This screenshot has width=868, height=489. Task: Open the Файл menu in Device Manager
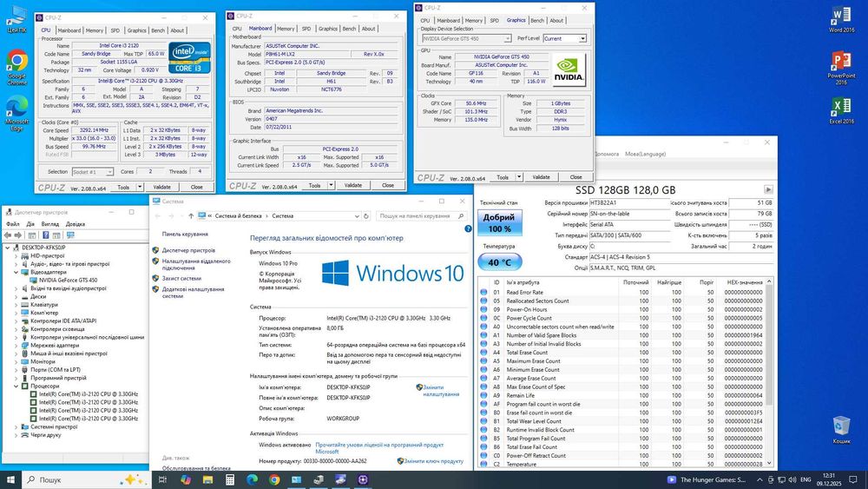click(13, 224)
